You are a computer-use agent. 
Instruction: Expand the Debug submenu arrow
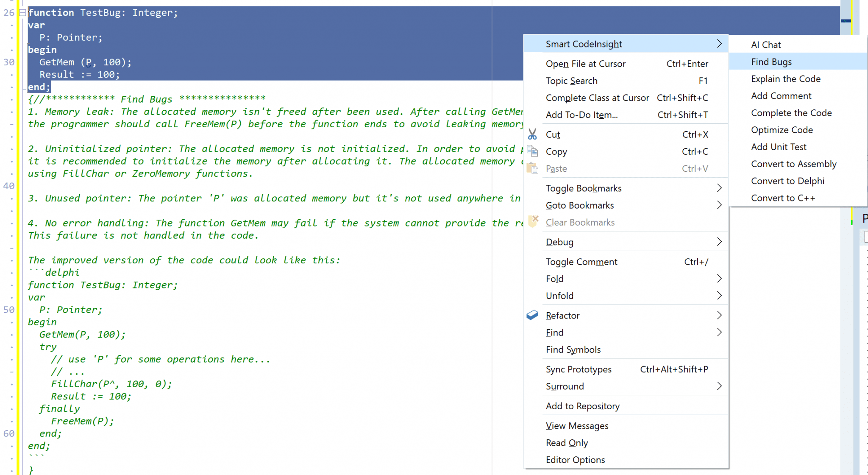click(x=719, y=242)
